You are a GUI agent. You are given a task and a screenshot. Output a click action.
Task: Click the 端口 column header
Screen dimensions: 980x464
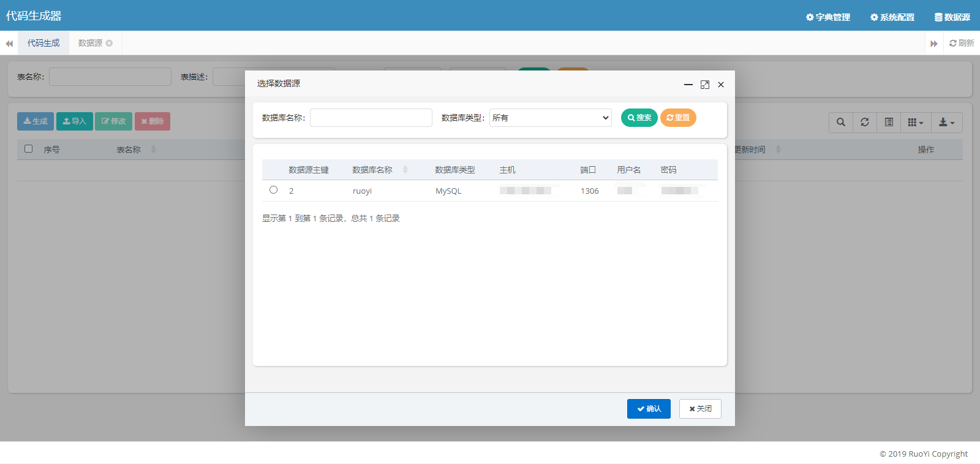(588, 170)
